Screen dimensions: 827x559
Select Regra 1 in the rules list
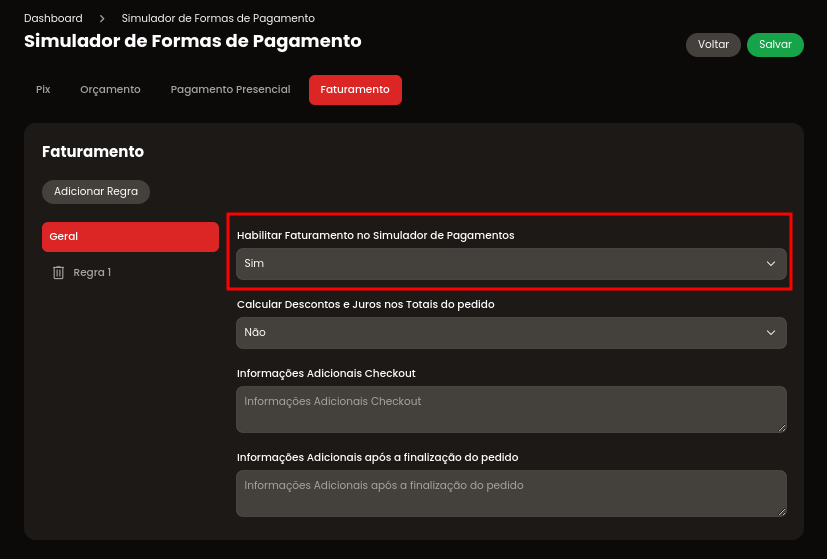pyautogui.click(x=92, y=273)
